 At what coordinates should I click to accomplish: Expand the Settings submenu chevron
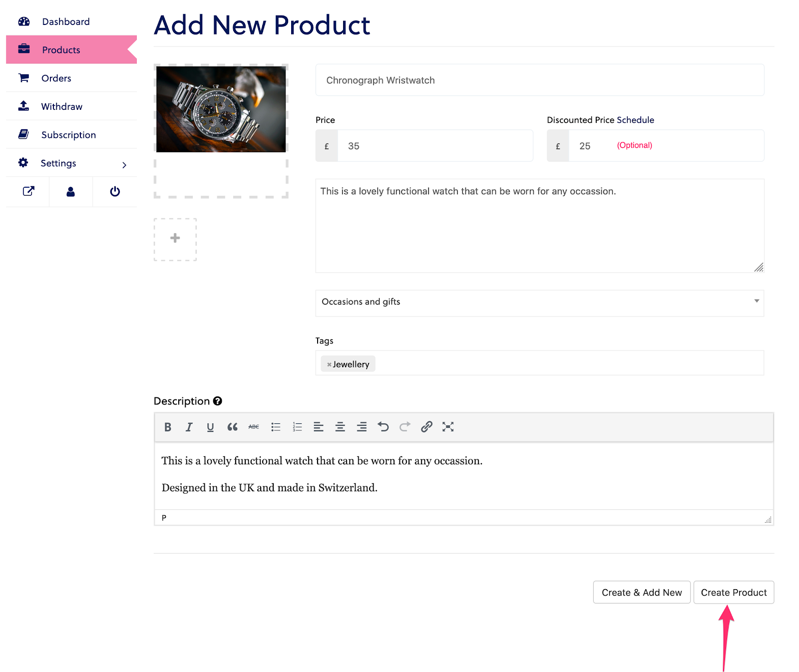tap(124, 165)
